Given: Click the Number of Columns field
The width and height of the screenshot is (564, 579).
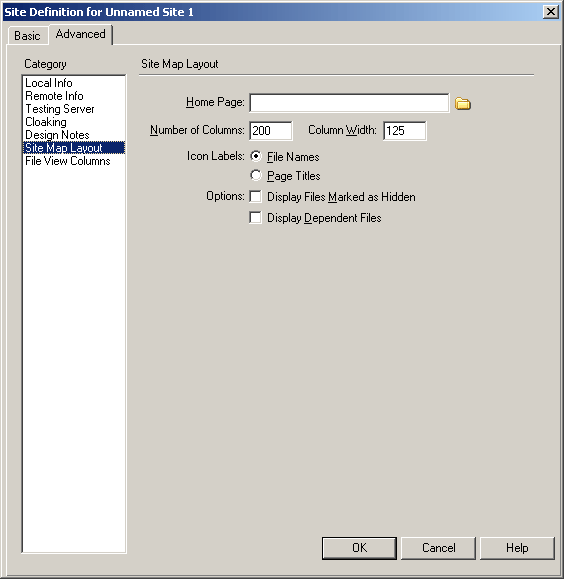Looking at the screenshot, I should pyautogui.click(x=271, y=131).
